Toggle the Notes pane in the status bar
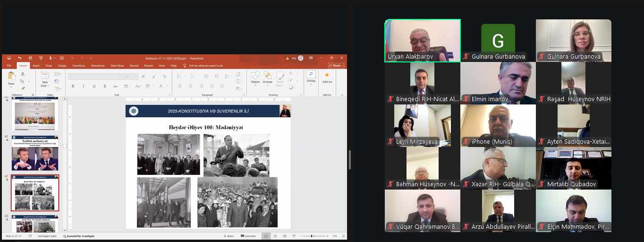 click(x=228, y=236)
